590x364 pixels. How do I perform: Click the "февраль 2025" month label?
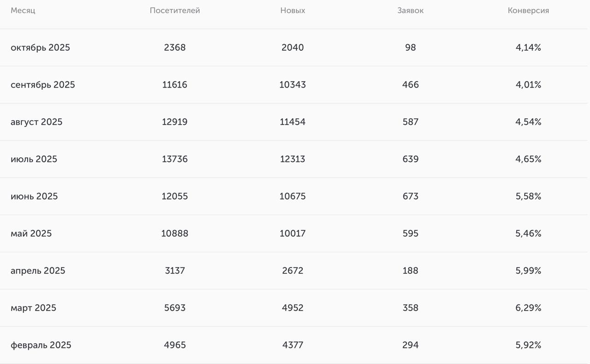41,345
